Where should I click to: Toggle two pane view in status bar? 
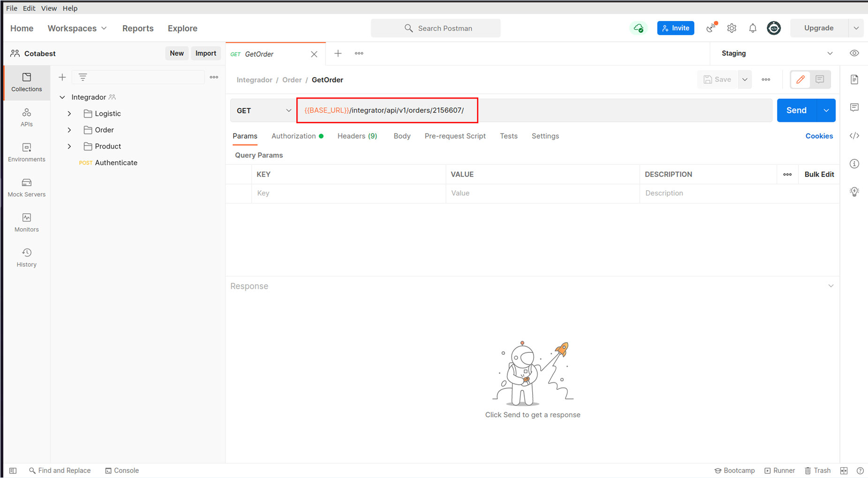click(844, 471)
